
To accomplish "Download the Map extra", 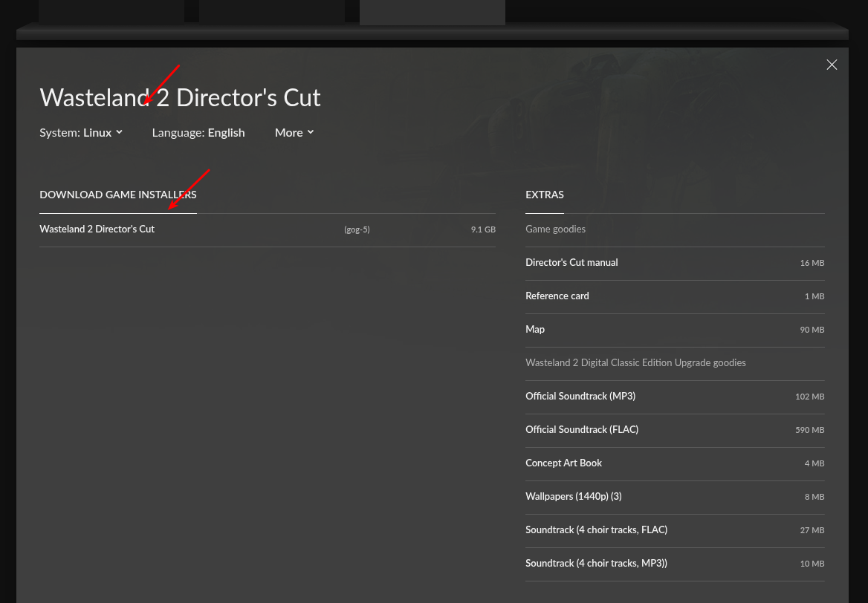I will pos(675,330).
